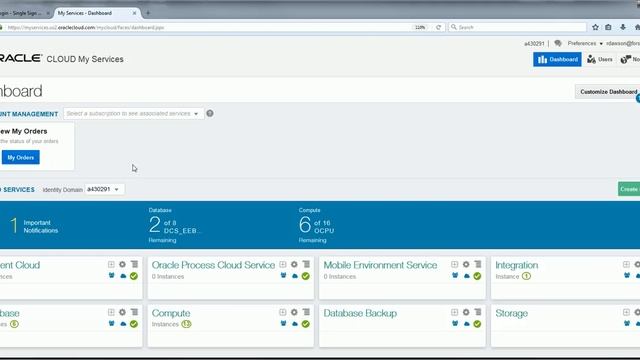The image size is (640, 360).
Task: Click the cloud icon on Compute card
Action: (295, 324)
